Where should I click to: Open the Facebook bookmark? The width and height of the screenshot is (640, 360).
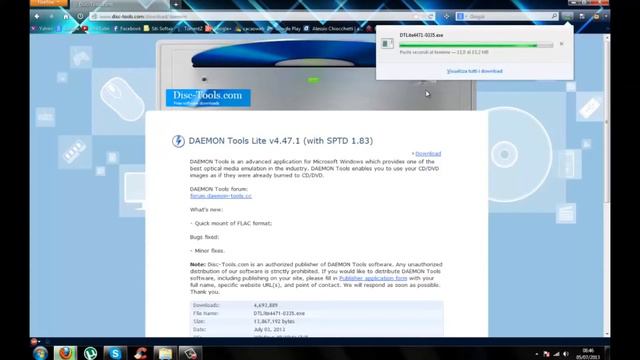coord(127,29)
